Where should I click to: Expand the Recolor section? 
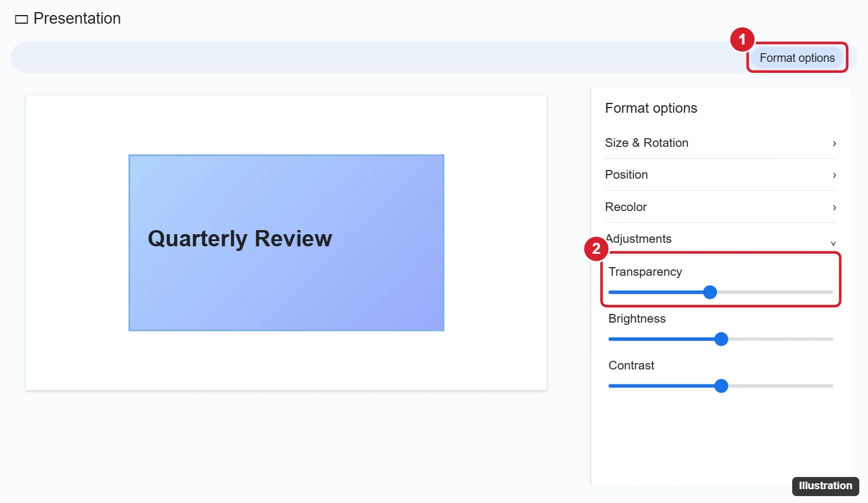point(720,207)
